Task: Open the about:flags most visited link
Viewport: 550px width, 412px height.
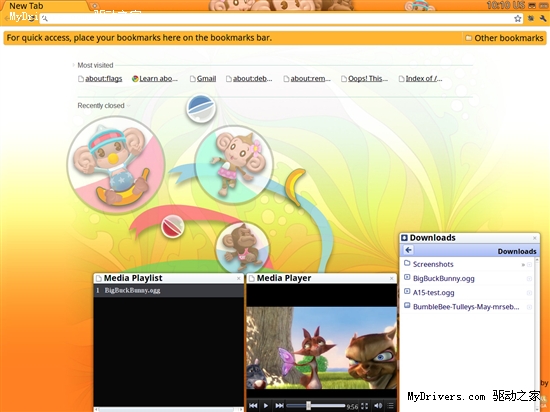Action: (100, 79)
